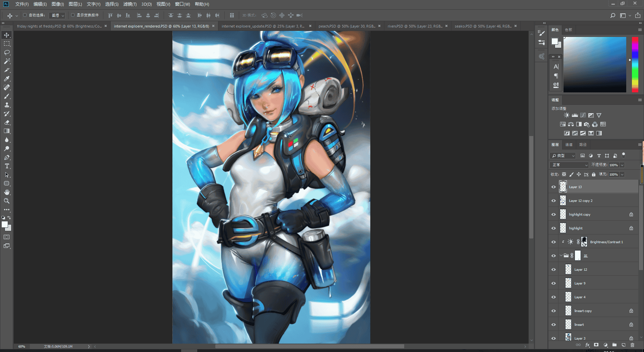Pick the Lasso tool

[7, 52]
